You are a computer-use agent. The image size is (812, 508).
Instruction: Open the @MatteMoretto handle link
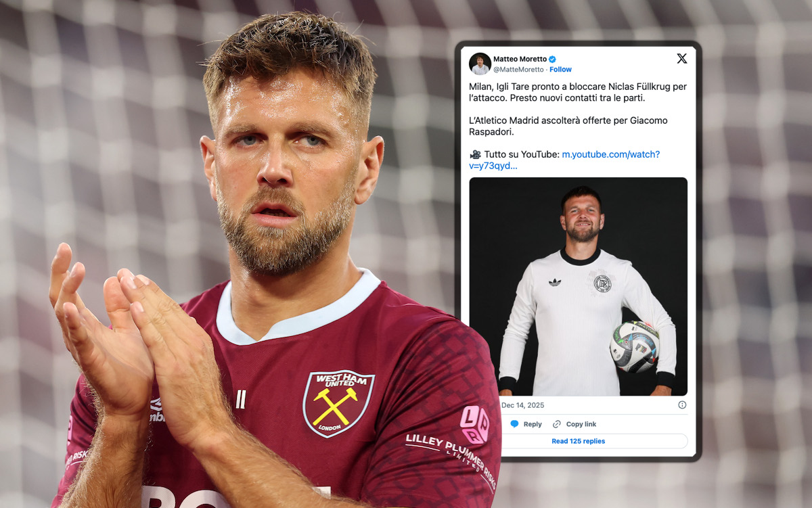pyautogui.click(x=518, y=70)
